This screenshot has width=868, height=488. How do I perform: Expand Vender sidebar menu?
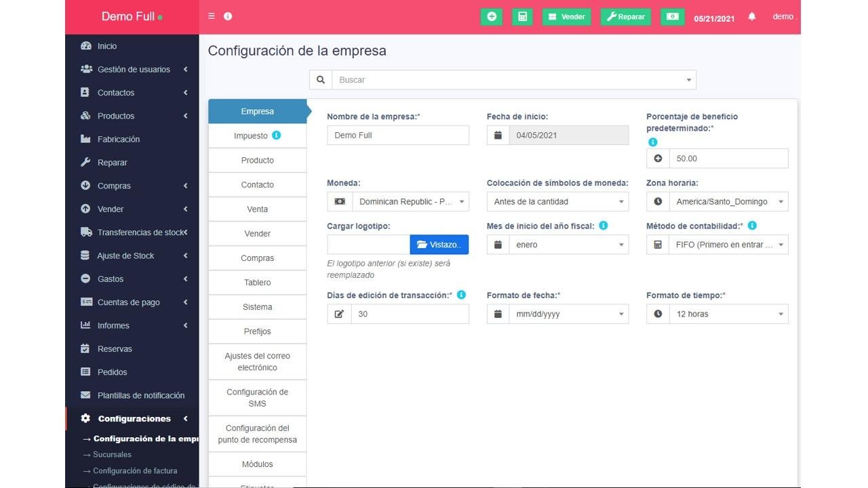point(132,209)
